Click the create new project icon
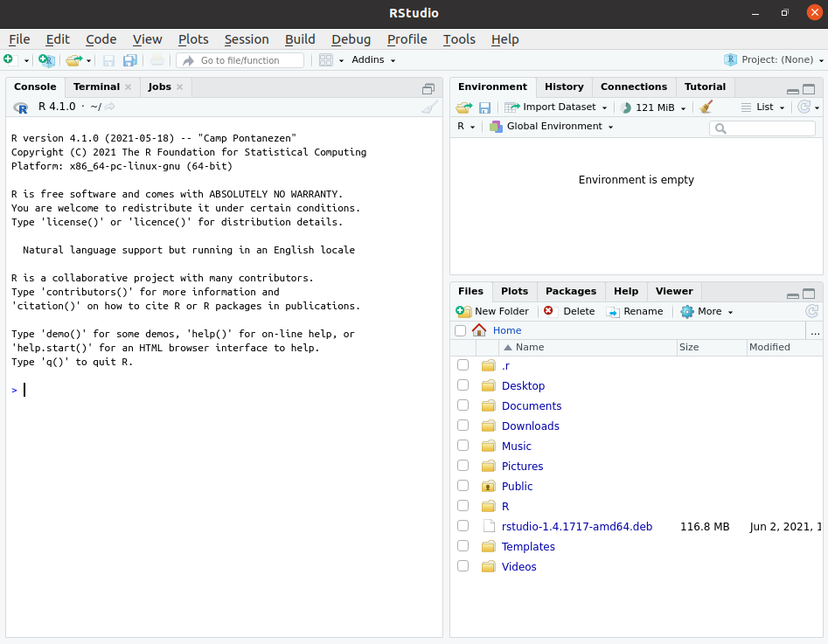 click(46, 60)
